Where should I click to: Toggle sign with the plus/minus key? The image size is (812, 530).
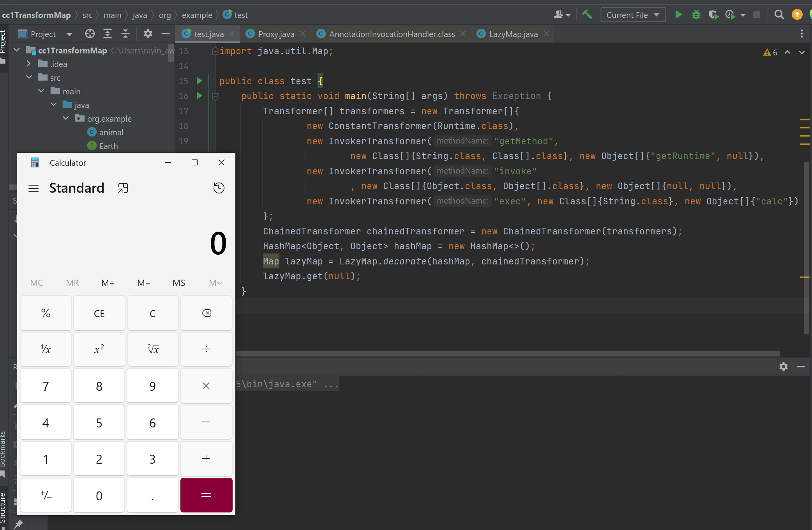click(46, 495)
